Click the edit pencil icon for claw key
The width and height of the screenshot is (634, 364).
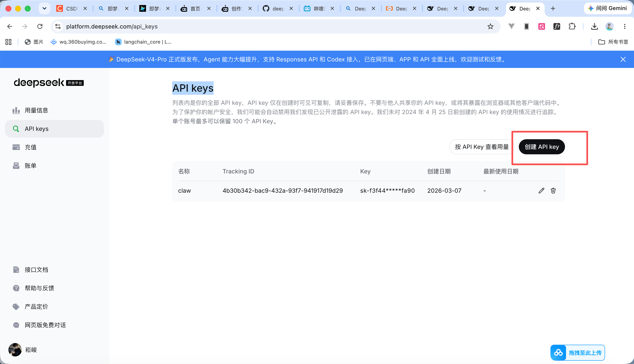click(541, 191)
